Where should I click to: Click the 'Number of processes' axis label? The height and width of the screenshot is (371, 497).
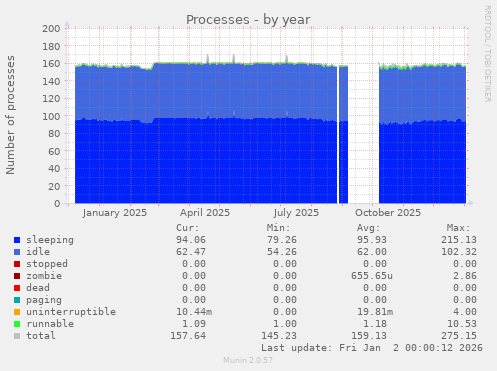pyautogui.click(x=10, y=115)
